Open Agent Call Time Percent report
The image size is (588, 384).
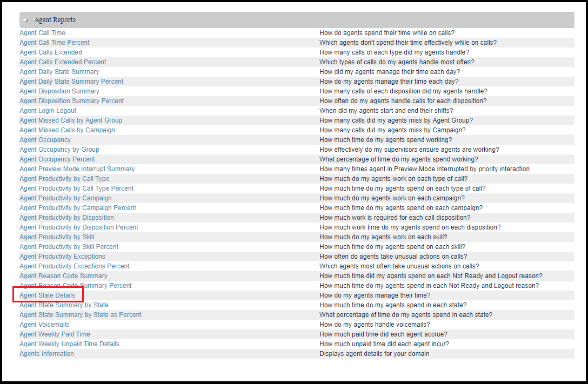click(55, 43)
